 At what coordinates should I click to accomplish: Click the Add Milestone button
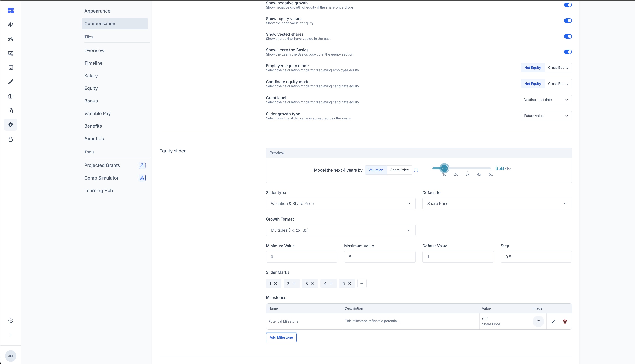(281, 337)
